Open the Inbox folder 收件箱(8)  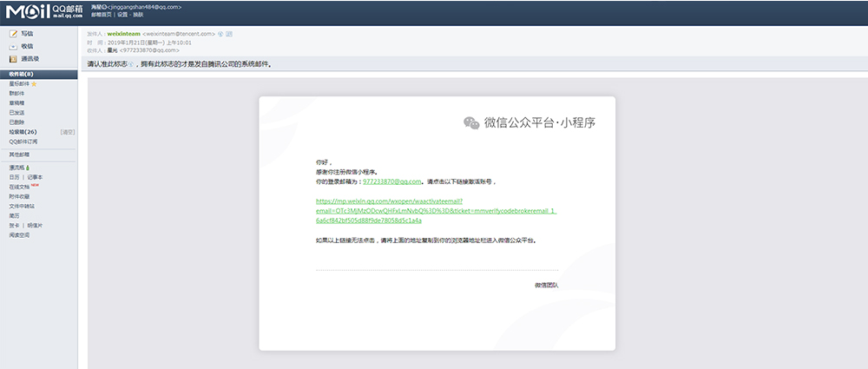coord(22,75)
